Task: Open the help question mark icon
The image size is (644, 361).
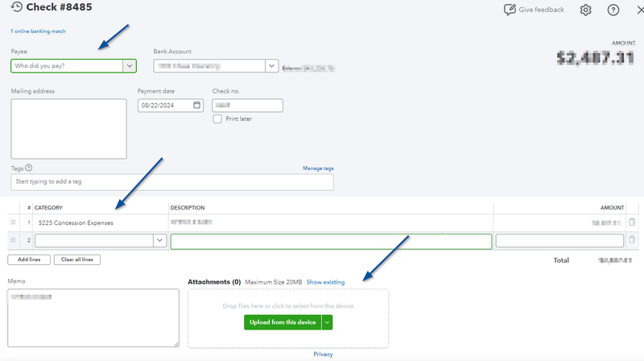Action: point(613,10)
